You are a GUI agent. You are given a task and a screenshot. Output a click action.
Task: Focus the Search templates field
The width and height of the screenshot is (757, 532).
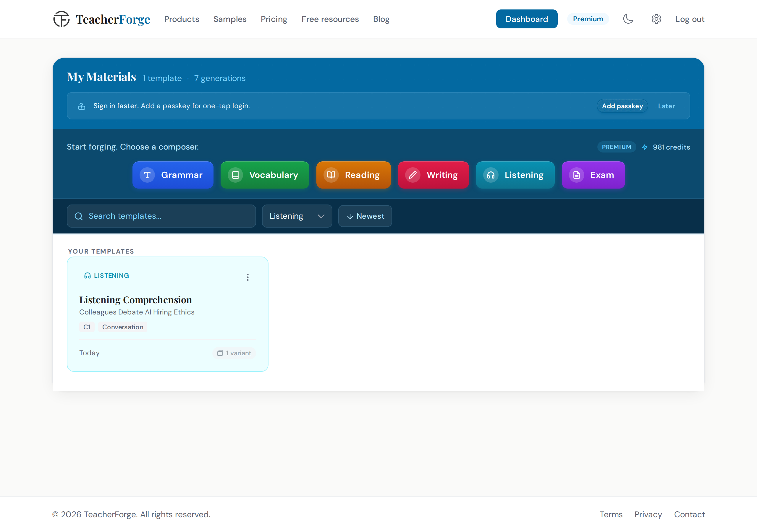[x=161, y=216]
